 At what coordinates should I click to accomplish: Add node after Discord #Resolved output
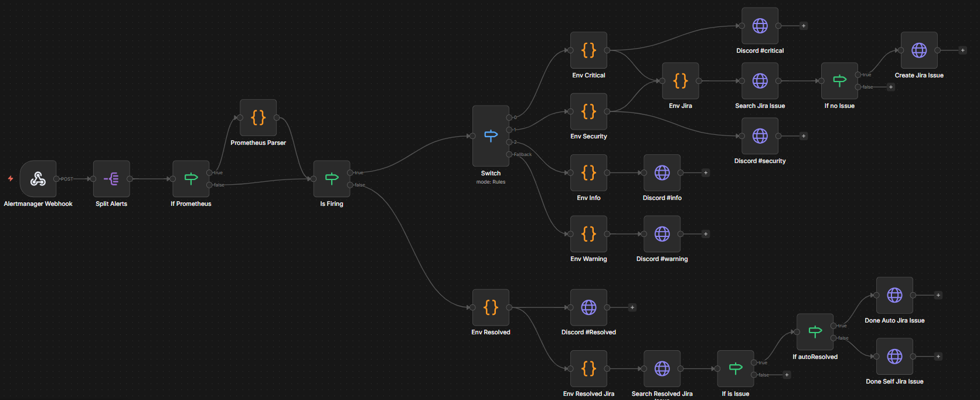pos(632,307)
